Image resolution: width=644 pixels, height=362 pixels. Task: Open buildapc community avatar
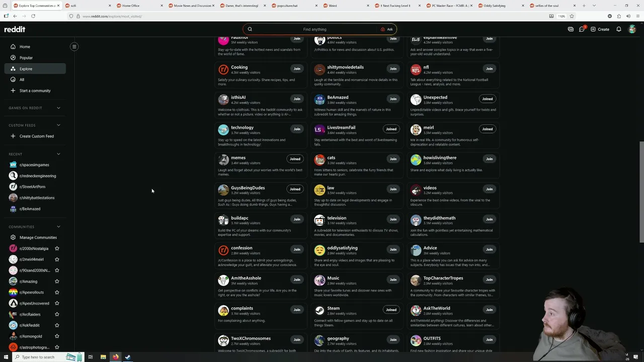click(223, 220)
